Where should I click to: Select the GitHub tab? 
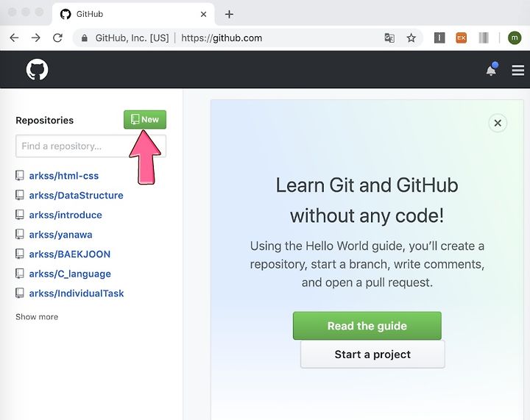tap(133, 14)
